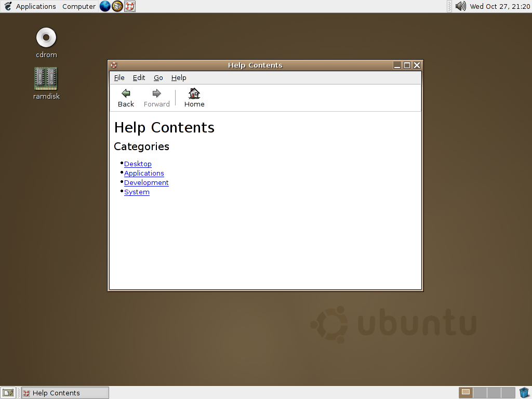Close the Help Contents window
Image resolution: width=532 pixels, height=399 pixels.
coord(417,65)
